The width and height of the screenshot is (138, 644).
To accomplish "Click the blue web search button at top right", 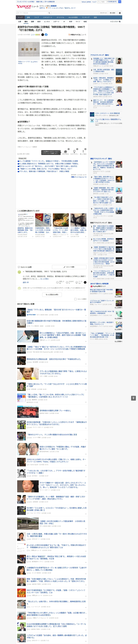I will (120, 2).
